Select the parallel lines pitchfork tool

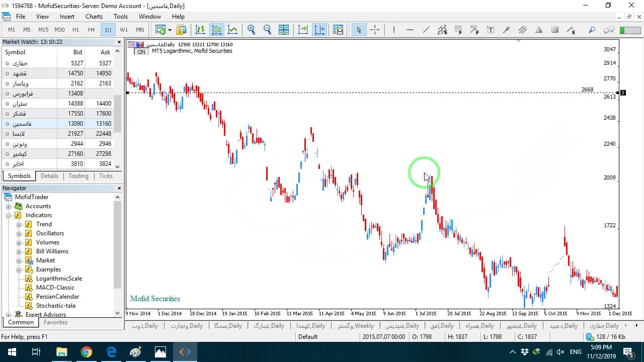523,30
